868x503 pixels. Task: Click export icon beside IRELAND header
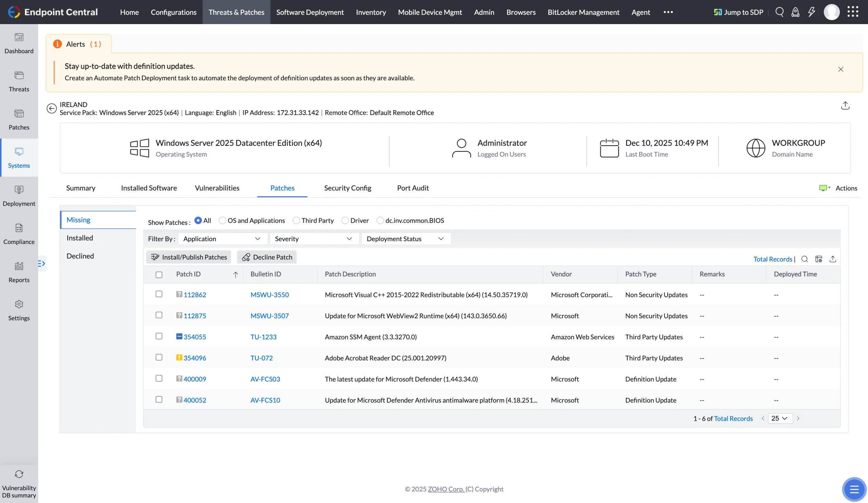pyautogui.click(x=845, y=105)
